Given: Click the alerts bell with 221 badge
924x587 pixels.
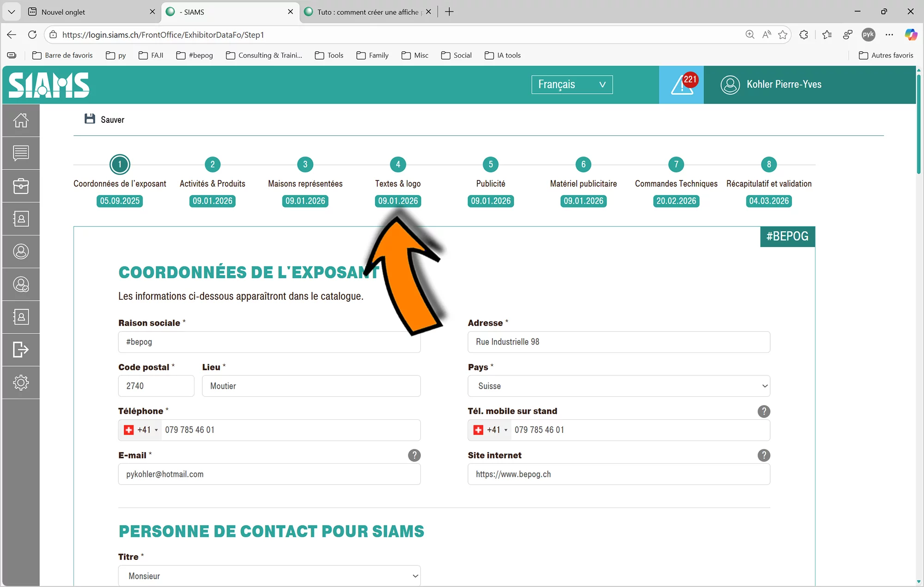Looking at the screenshot, I should click(681, 85).
